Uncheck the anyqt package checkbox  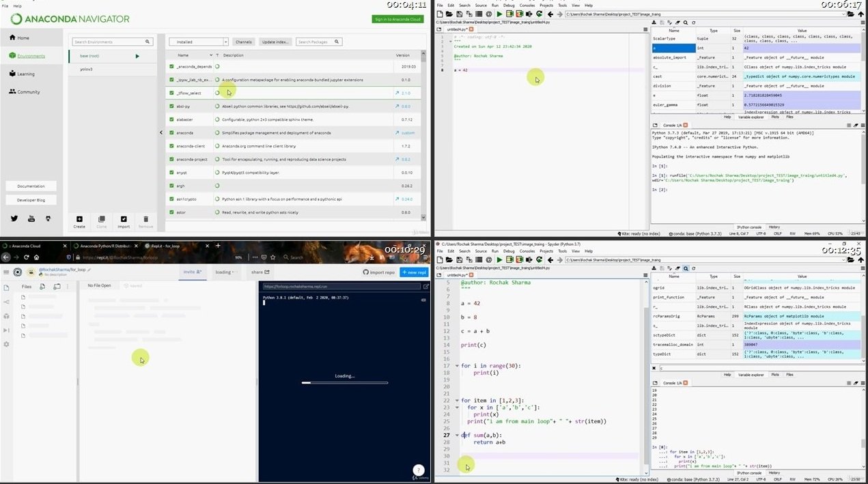tap(171, 173)
